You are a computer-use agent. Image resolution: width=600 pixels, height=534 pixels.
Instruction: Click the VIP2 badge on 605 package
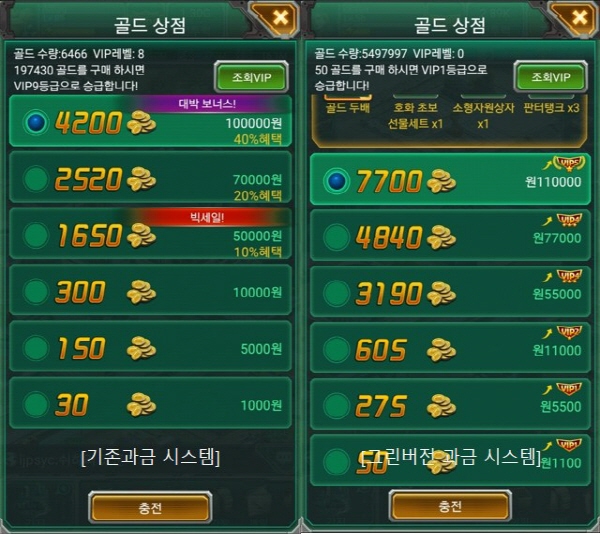(x=570, y=332)
